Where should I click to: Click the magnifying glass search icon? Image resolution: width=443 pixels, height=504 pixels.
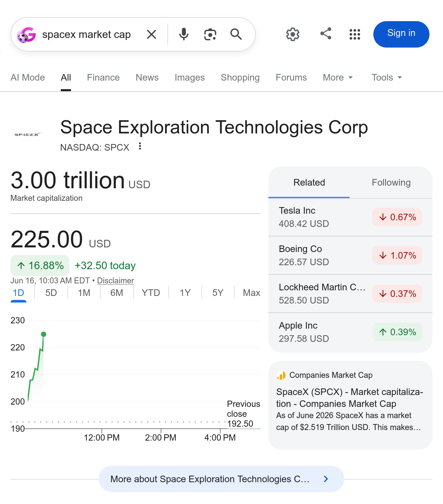236,34
